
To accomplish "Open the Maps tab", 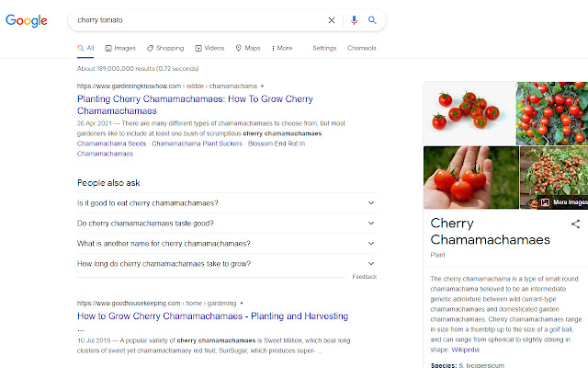I will [x=248, y=48].
